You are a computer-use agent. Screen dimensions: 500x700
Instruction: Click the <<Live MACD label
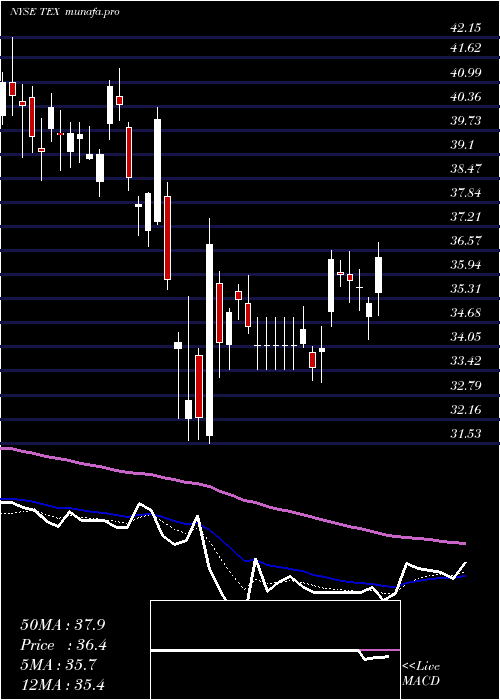(x=421, y=674)
